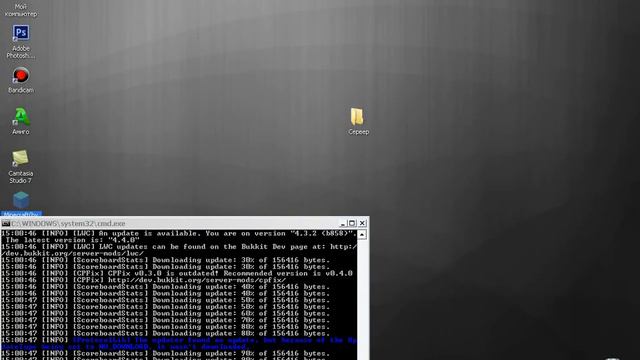
Task: Launch the Adobe Photoshop desktop shortcut
Action: [21, 42]
